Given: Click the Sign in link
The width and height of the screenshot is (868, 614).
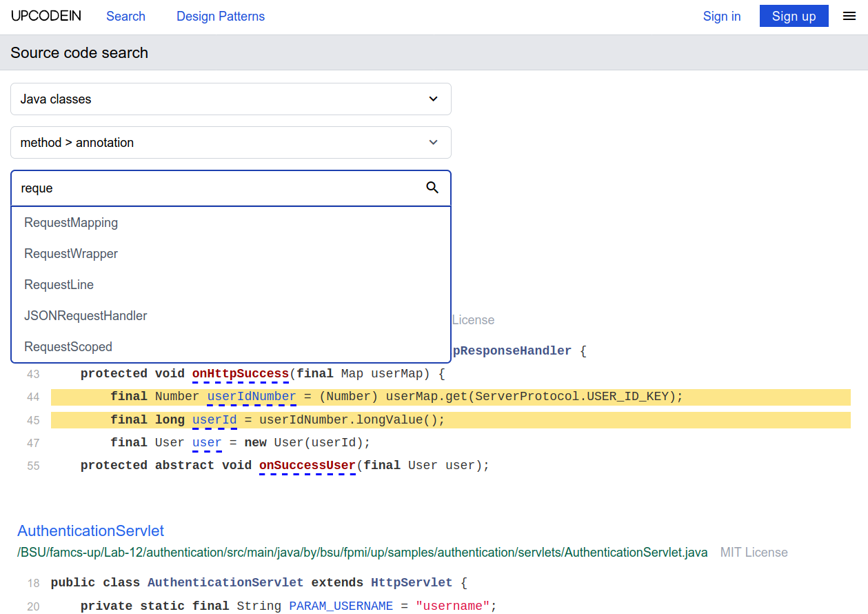Looking at the screenshot, I should pos(722,17).
